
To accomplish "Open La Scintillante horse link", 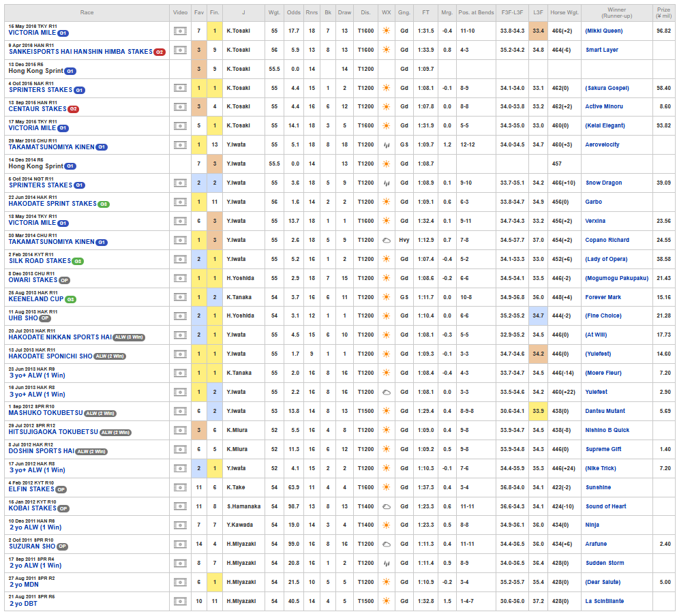I will [x=605, y=601].
